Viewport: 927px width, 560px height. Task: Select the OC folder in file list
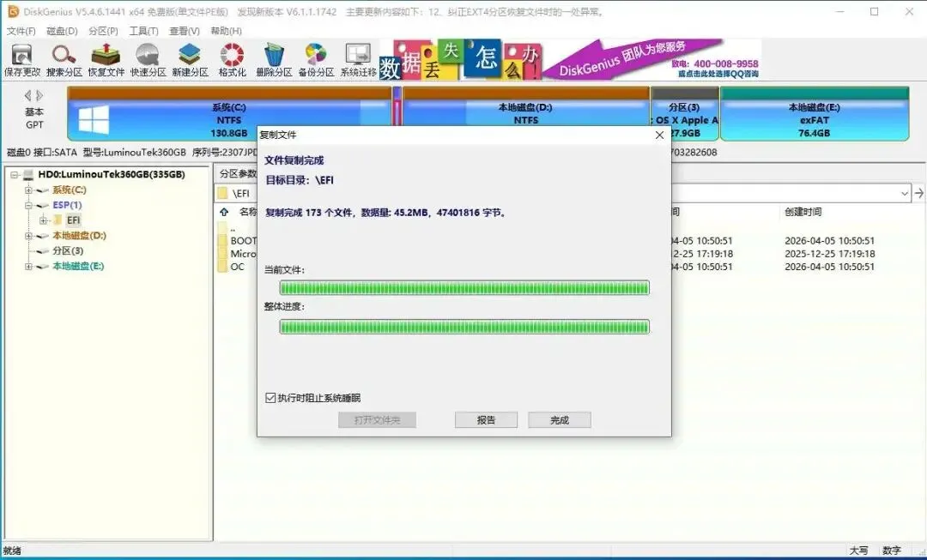click(237, 267)
